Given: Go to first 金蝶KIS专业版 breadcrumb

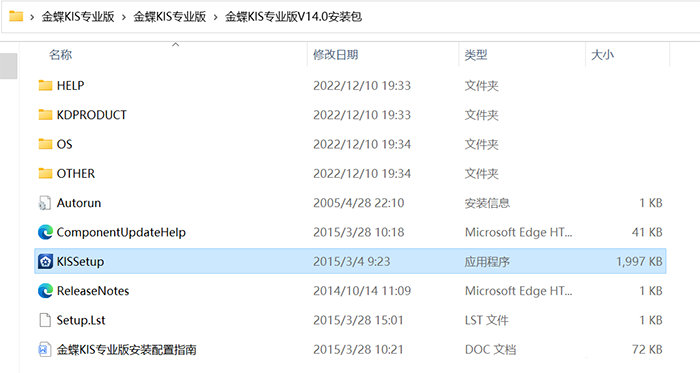Looking at the screenshot, I should (78, 17).
